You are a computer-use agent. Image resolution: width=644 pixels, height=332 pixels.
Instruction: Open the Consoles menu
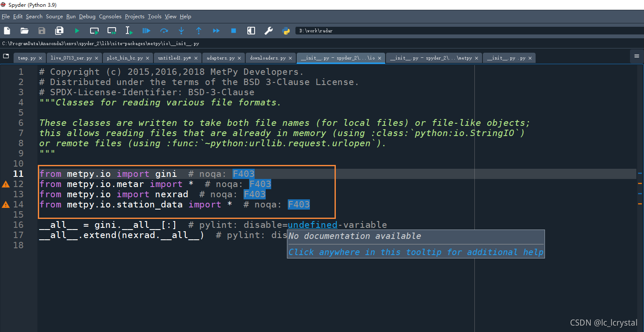(110, 17)
